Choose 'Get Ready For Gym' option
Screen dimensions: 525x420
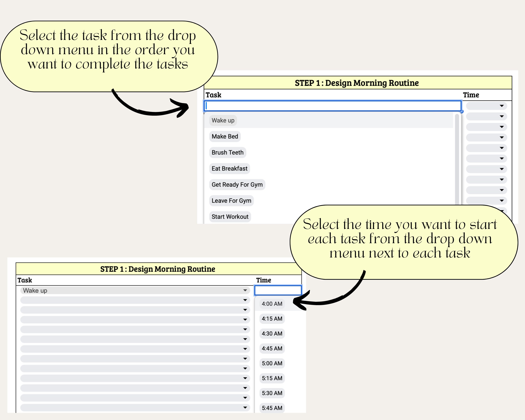pos(237,185)
